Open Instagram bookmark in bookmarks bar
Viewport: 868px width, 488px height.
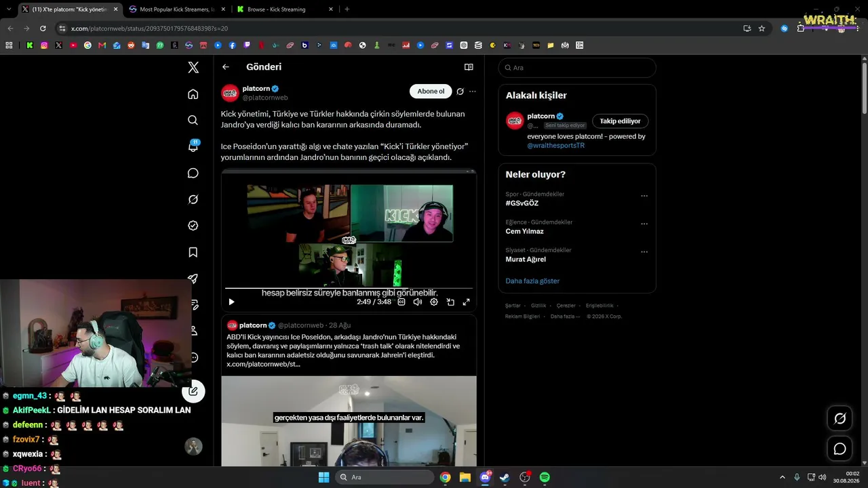coord(44,45)
